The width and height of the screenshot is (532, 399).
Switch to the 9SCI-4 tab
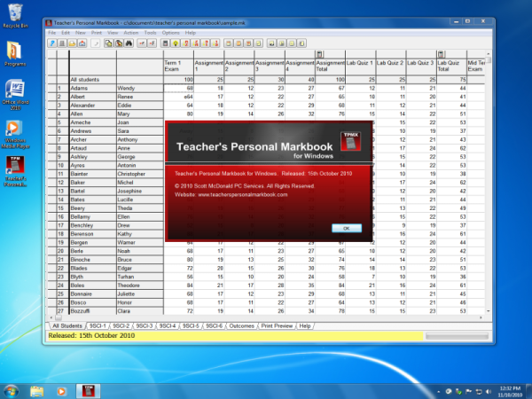pyautogui.click(x=168, y=325)
